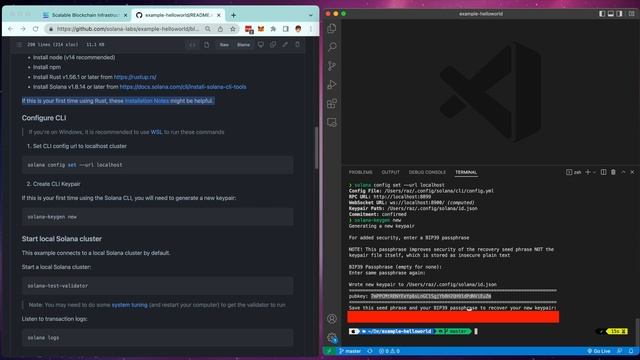Screen dimensions: 640x360
Task: Delete the file with the trash icon on GitHub
Action: click(x=298, y=44)
